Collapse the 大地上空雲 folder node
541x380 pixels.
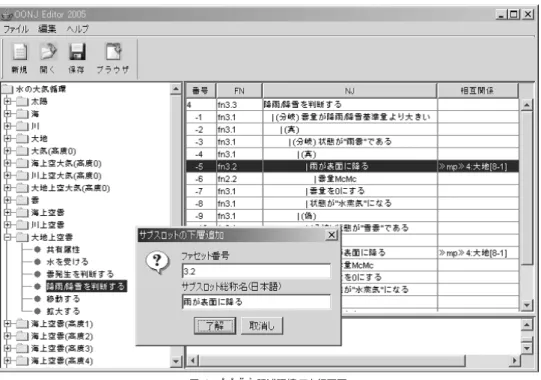point(7,237)
